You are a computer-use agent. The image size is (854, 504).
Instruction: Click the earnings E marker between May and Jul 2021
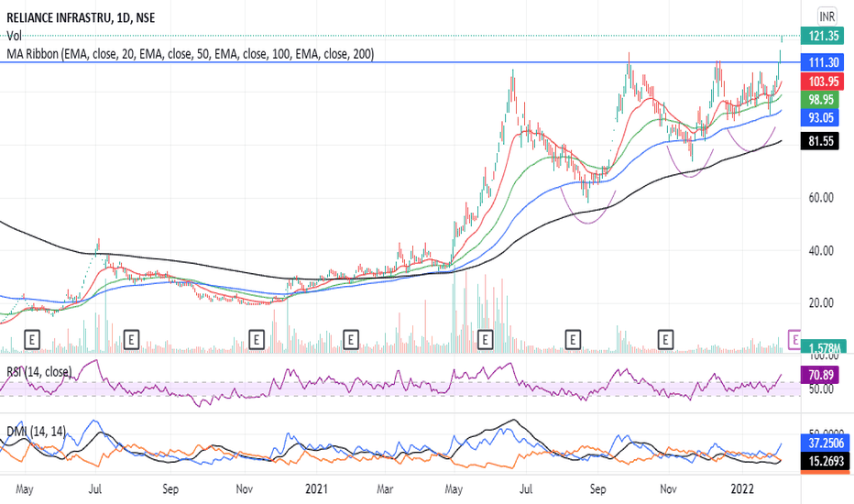(485, 340)
